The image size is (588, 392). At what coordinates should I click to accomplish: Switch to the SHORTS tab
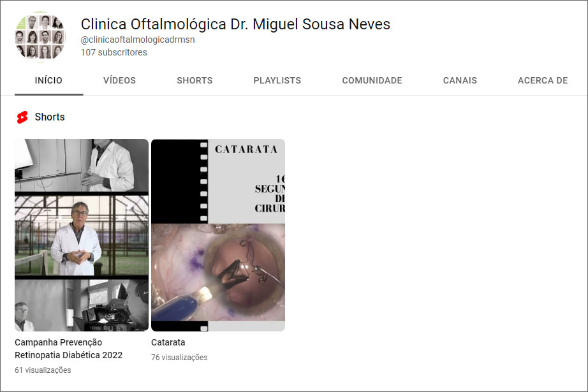pos(195,80)
